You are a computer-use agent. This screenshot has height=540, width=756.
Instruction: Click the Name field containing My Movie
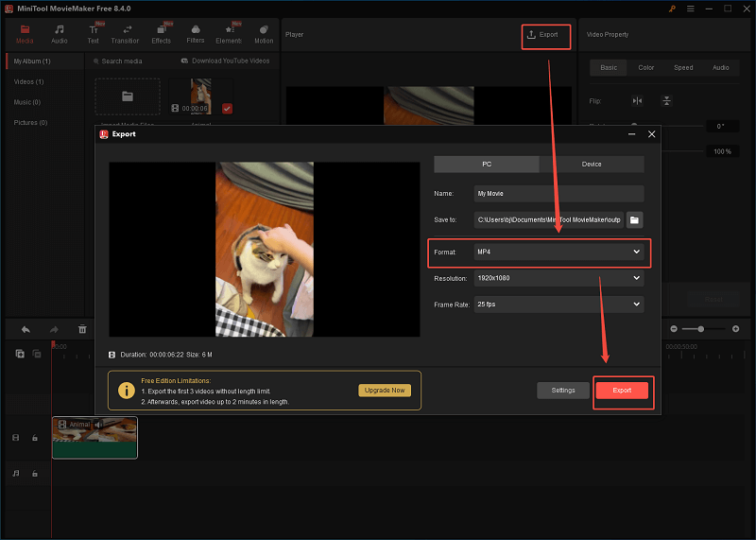(558, 194)
